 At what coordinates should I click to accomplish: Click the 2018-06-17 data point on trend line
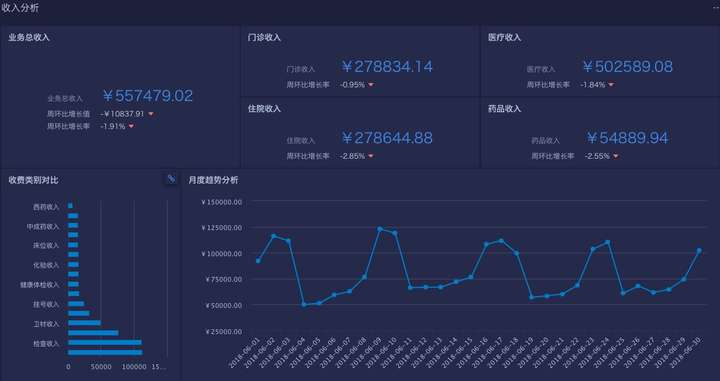tap(501, 241)
